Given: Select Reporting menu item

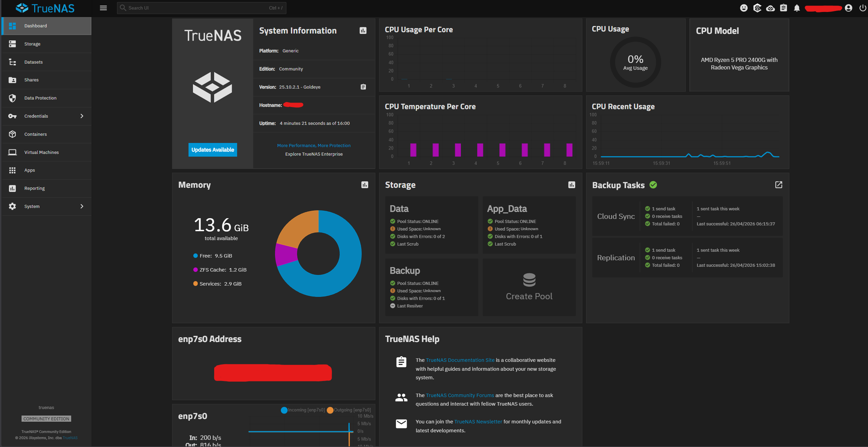Looking at the screenshot, I should tap(47, 188).
